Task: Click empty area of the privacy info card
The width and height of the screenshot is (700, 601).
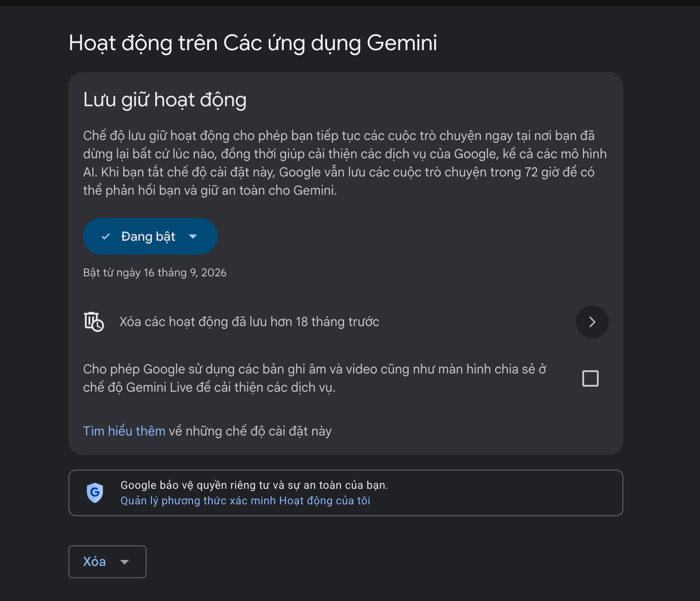Action: point(502,493)
